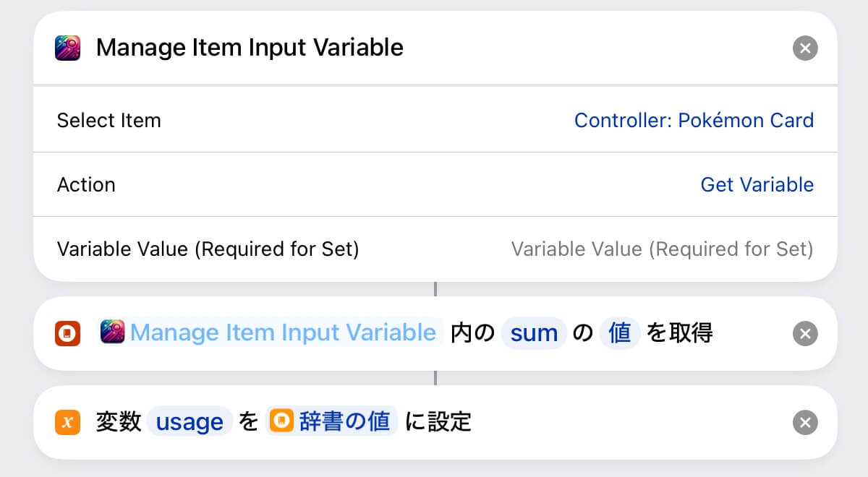Open the Controller: Pokémon Card item selector
Image resolution: width=868 pixels, height=477 pixels.
(x=694, y=120)
